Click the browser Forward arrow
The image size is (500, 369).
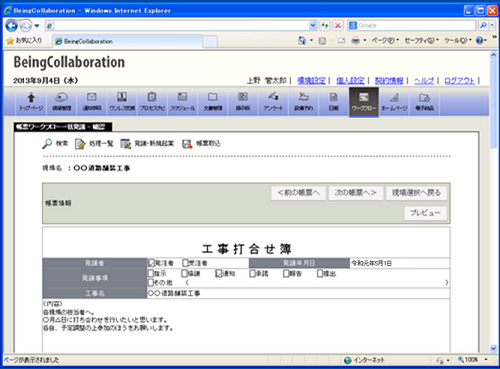click(26, 25)
